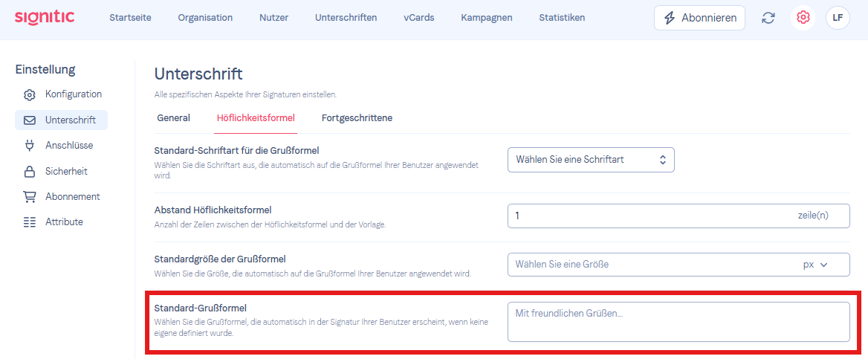Screen dimensions: 868x359
Task: Click the Konfiguration gear icon in sidebar
Action: pyautogui.click(x=29, y=94)
